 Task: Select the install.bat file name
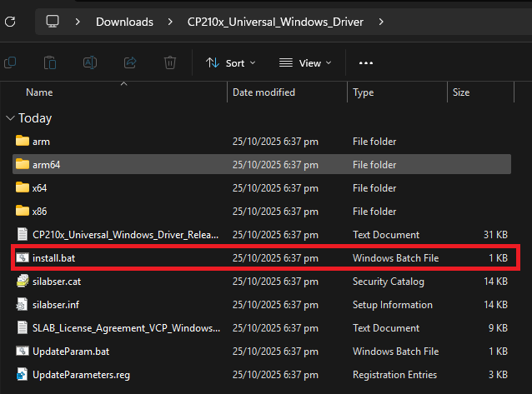pos(53,258)
